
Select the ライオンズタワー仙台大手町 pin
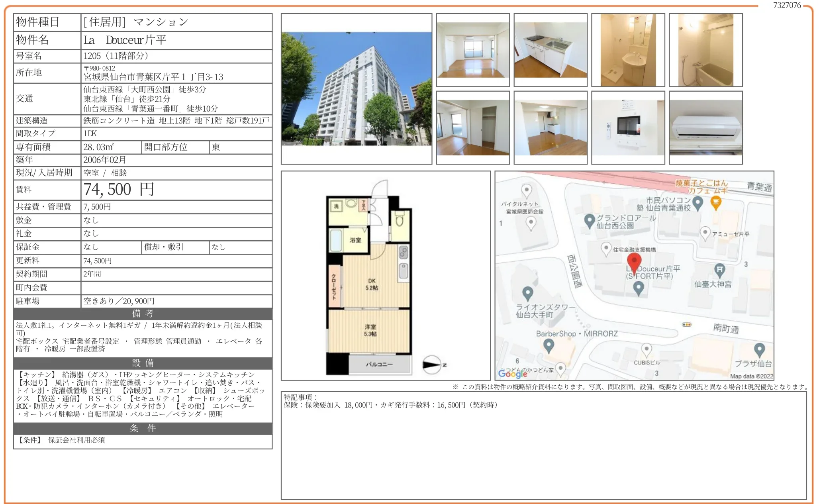529,292
